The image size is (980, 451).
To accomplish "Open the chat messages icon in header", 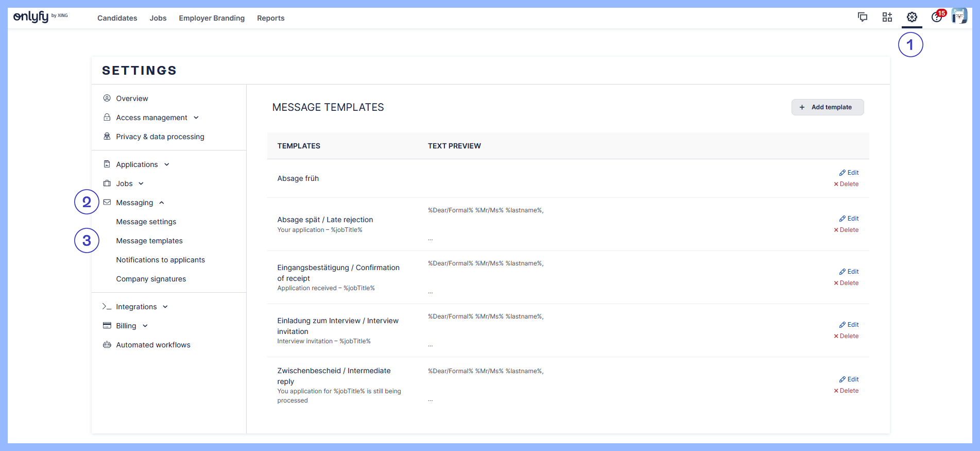I will pos(862,18).
